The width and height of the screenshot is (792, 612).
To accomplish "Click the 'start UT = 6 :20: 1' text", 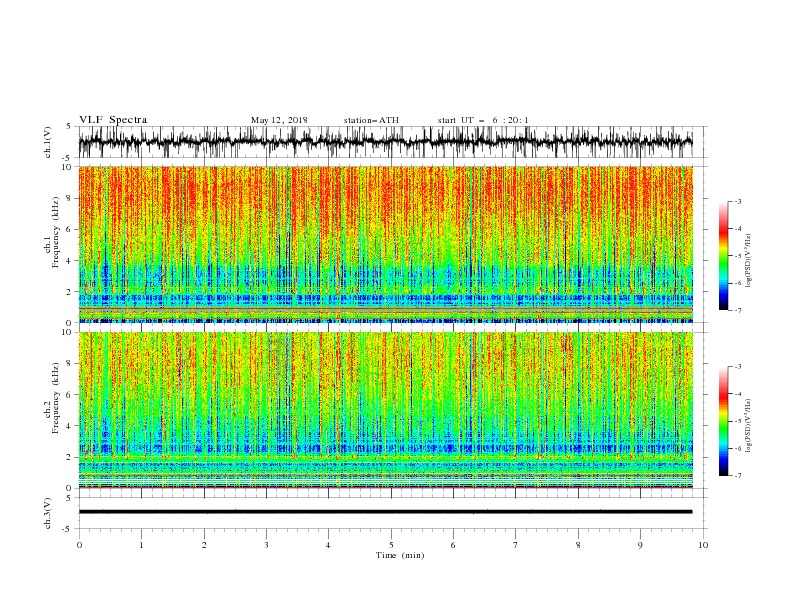I will (x=483, y=120).
